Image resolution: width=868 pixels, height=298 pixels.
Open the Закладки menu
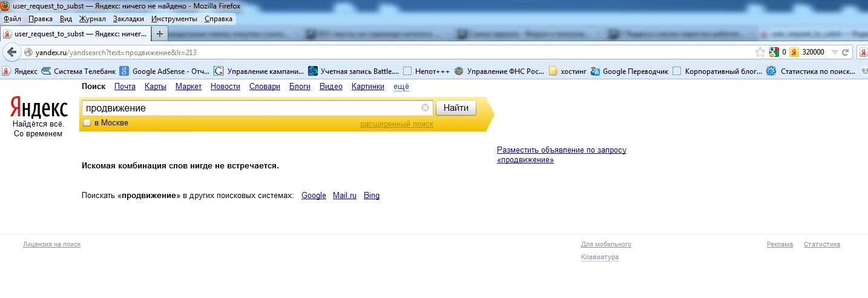[129, 19]
